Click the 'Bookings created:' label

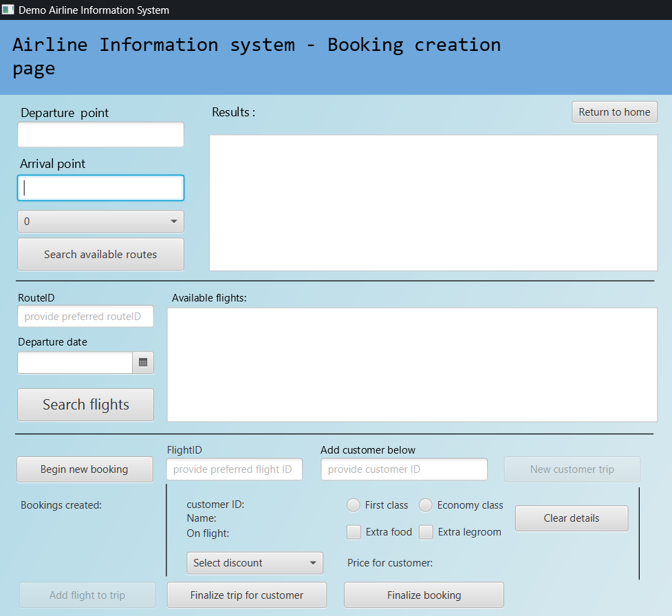(x=61, y=505)
